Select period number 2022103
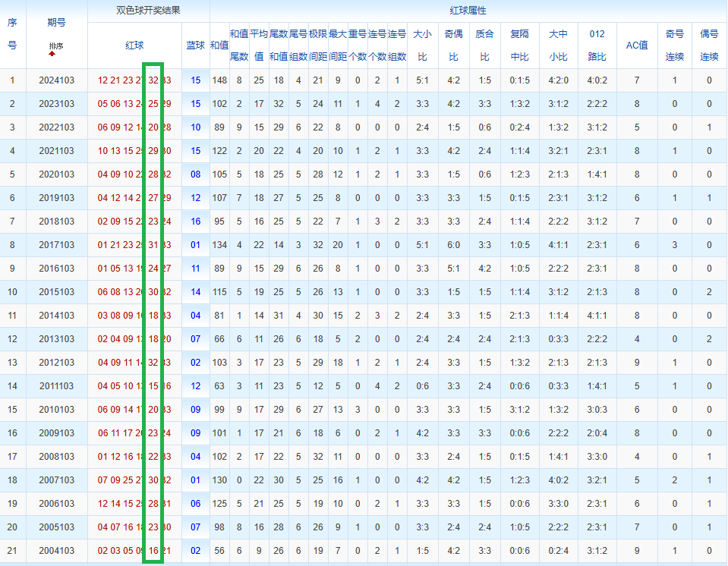This screenshot has height=566, width=728. [x=57, y=127]
